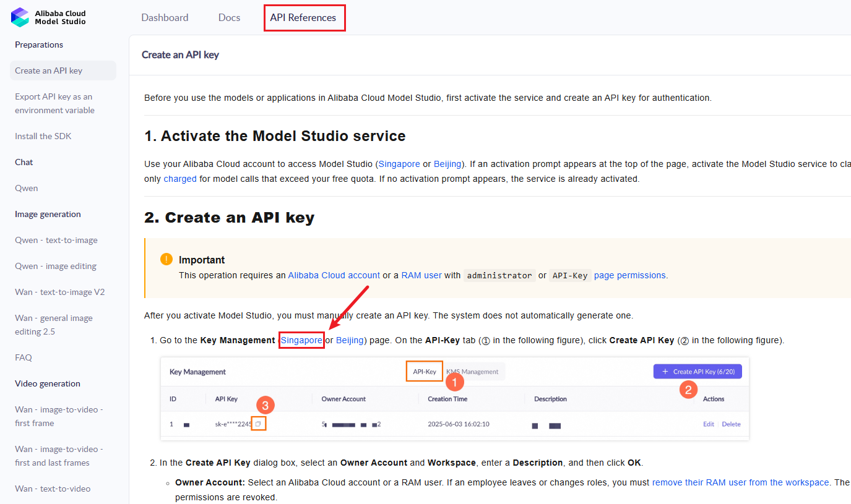Follow Singapore link in Activate Model Studio section

tap(399, 164)
